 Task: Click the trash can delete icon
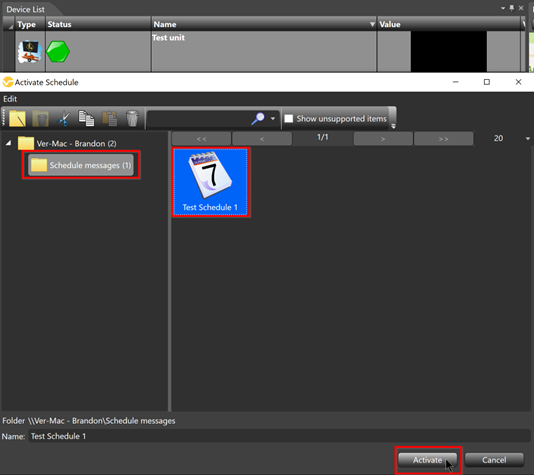pos(132,119)
